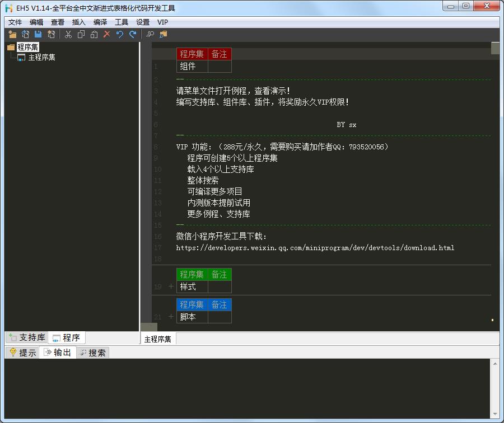Image resolution: width=504 pixels, height=423 pixels.
Task: Switch to the 支持库 tab
Action: 27,338
